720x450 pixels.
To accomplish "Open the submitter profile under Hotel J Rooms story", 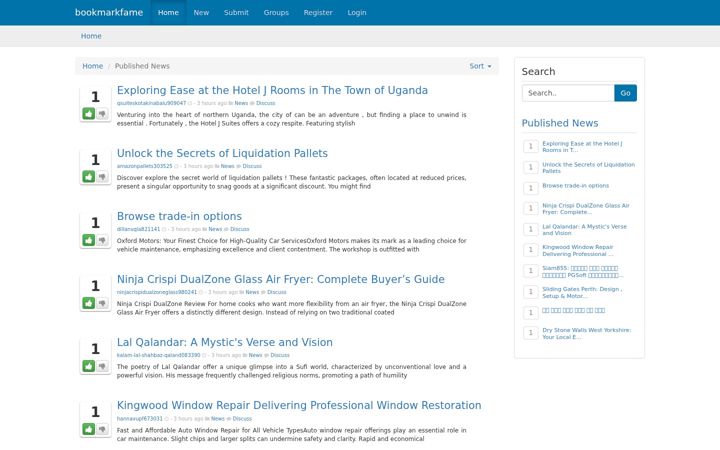I will coord(152,103).
